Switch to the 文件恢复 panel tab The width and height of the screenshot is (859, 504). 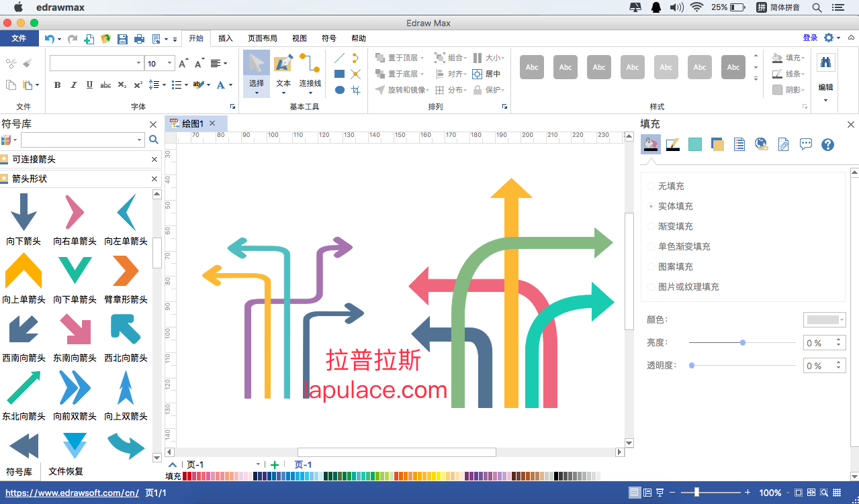tap(66, 472)
